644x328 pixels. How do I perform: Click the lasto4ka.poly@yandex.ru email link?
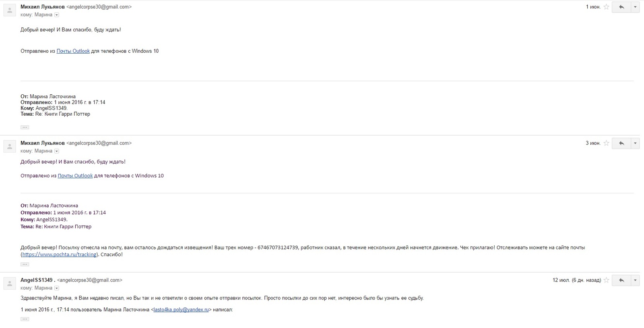tap(181, 310)
